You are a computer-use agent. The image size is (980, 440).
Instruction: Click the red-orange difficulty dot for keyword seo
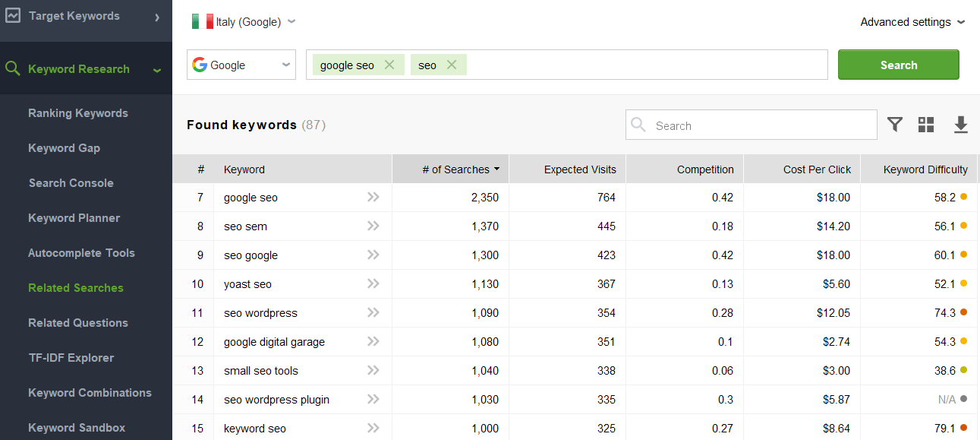point(963,428)
